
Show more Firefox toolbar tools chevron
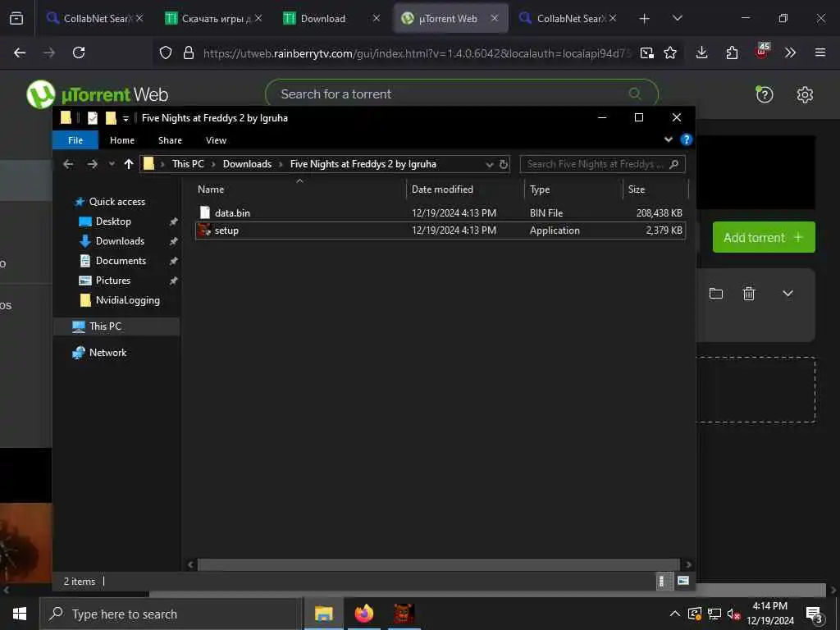pyautogui.click(x=790, y=52)
